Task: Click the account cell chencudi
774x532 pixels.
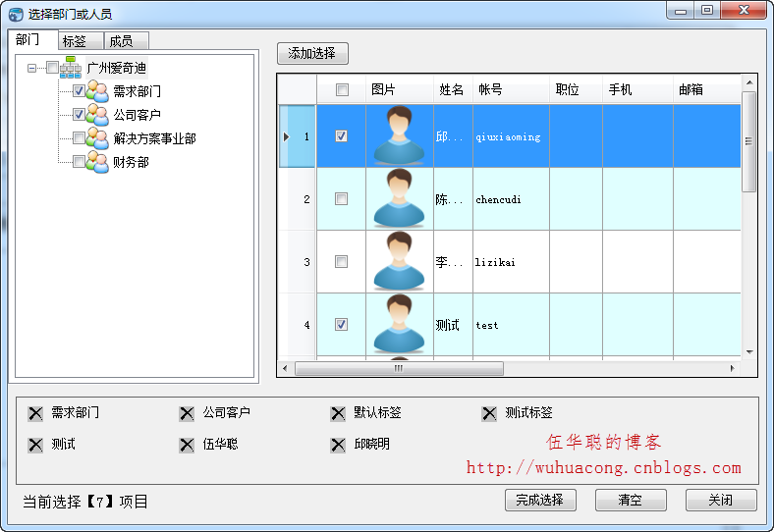Action: pyautogui.click(x=511, y=199)
